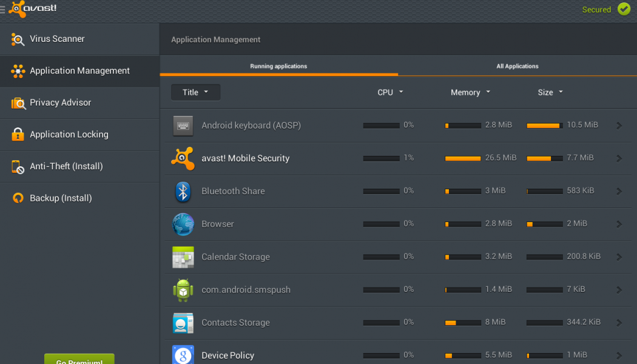This screenshot has height=364, width=637.
Task: Click the green Secured checkmark icon
Action: (624, 9)
